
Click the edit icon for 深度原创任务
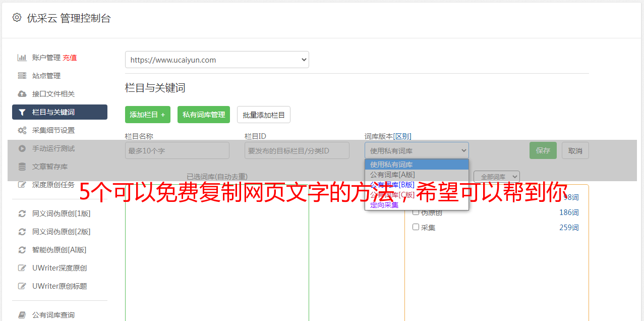22,185
